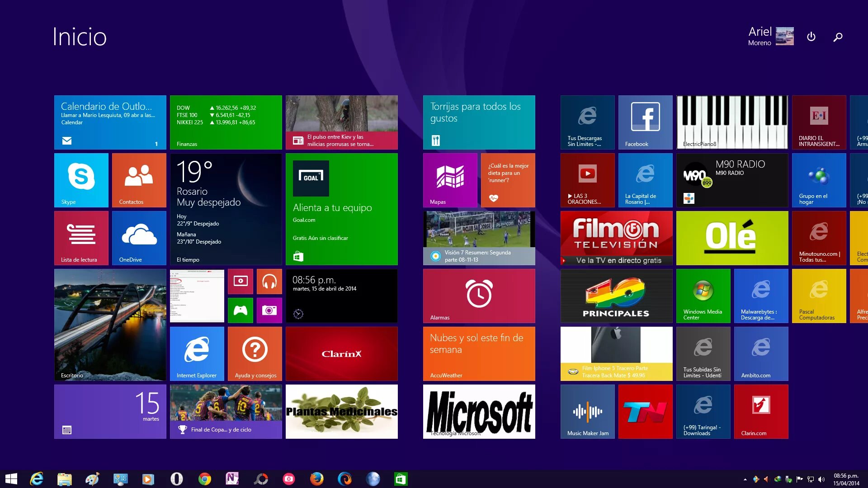Viewport: 868px width, 488px height.
Task: Open the Internet Explorer tile
Action: click(197, 353)
